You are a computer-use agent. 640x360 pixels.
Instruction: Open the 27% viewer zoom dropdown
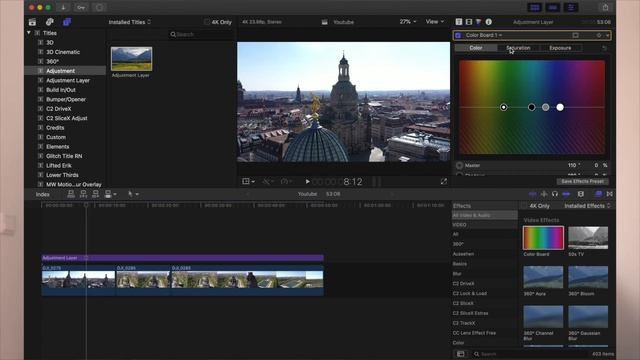click(x=408, y=22)
